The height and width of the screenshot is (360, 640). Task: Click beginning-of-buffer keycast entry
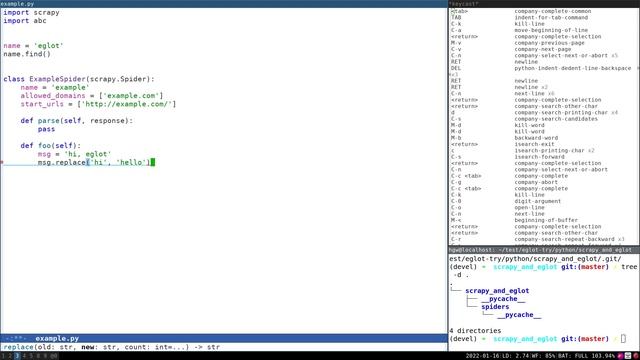546,220
